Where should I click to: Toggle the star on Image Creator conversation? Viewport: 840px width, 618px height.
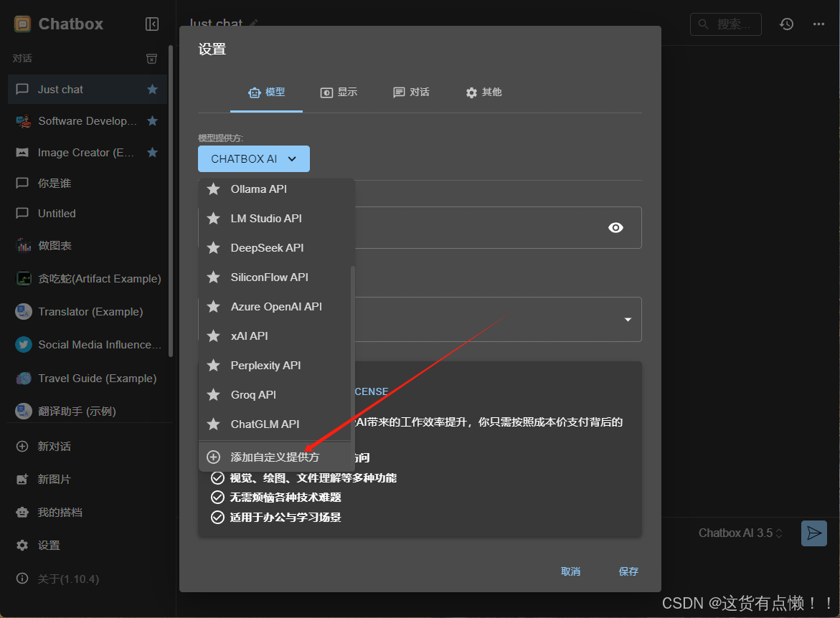click(x=153, y=153)
